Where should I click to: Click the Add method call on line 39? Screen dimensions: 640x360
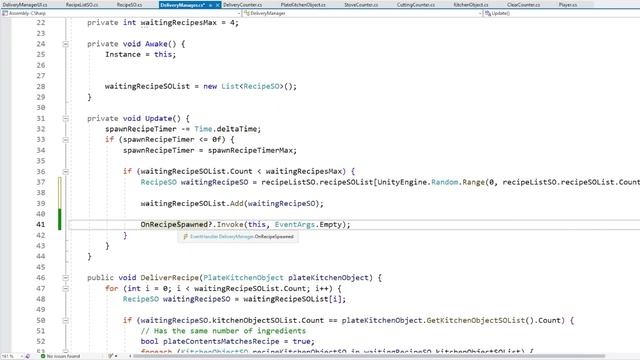[x=236, y=203]
